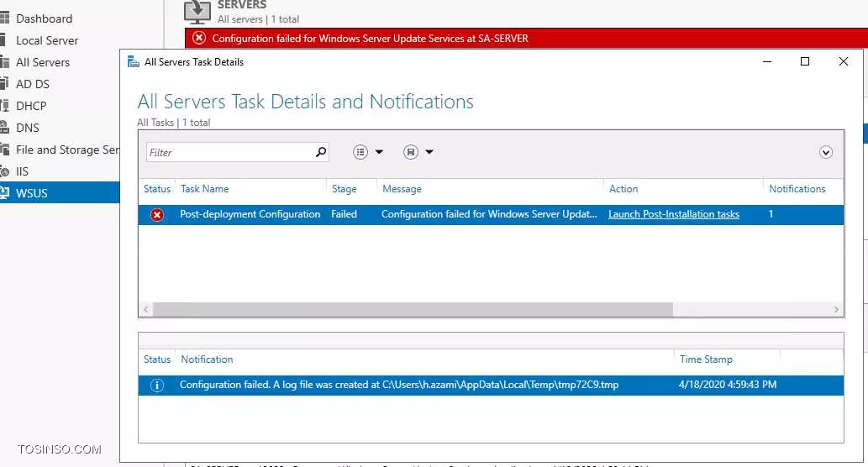Select Local Server in sidebar
The width and height of the screenshot is (868, 467).
point(47,40)
